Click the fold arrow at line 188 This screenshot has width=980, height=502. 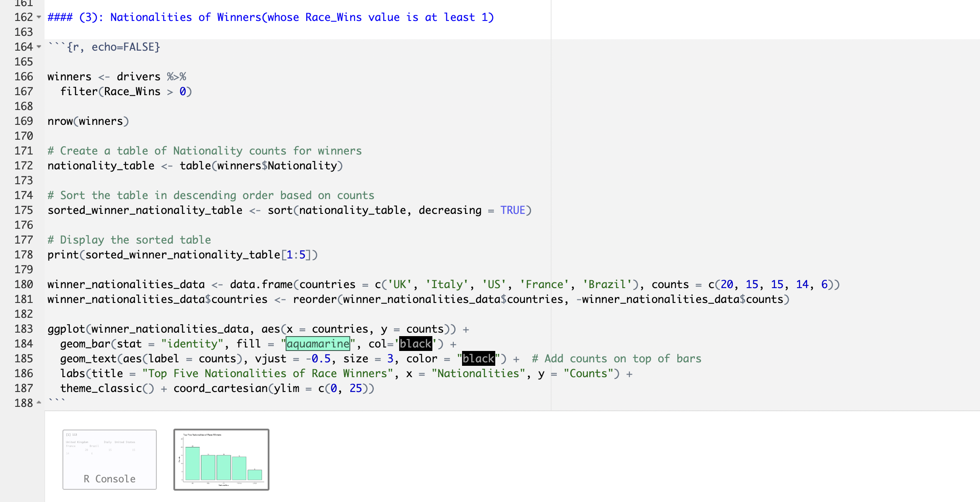[39, 402]
